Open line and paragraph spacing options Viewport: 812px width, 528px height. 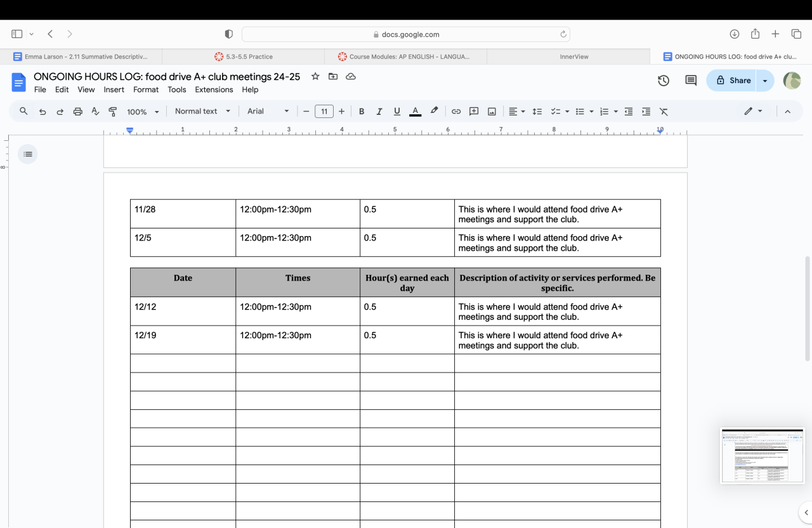(537, 112)
